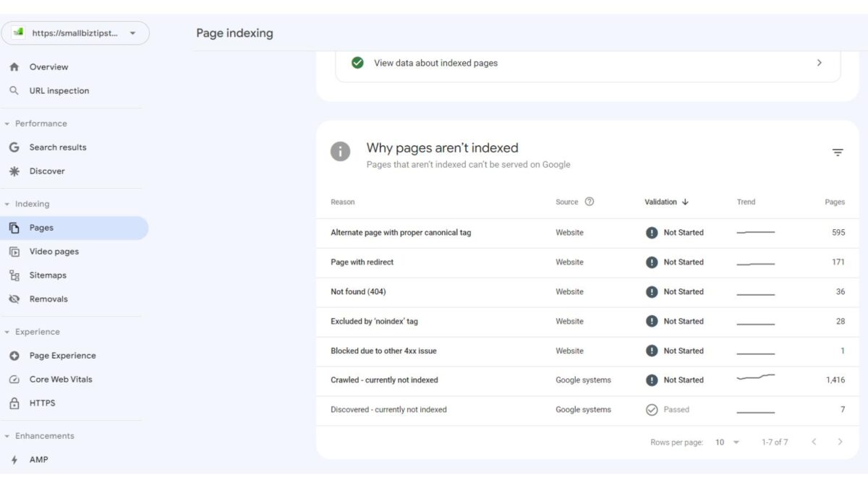This screenshot has width=868, height=488.
Task: Click the Overview home icon
Action: point(14,67)
